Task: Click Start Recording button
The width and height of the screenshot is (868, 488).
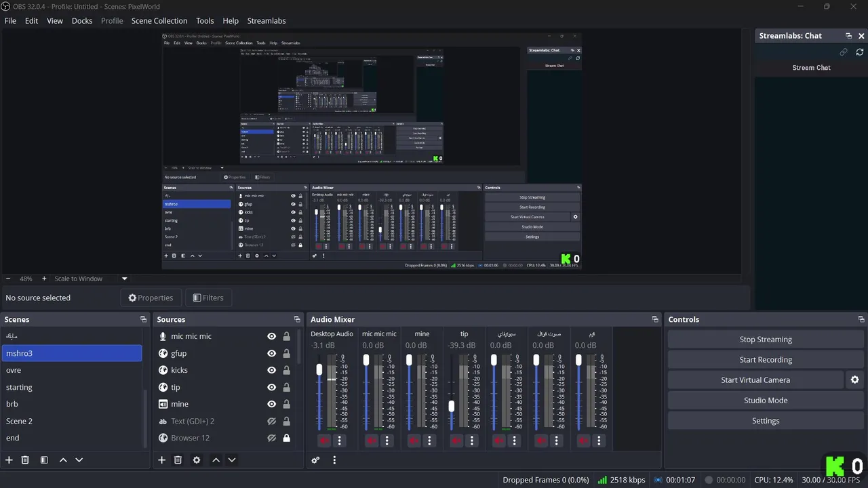Action: pos(766,360)
